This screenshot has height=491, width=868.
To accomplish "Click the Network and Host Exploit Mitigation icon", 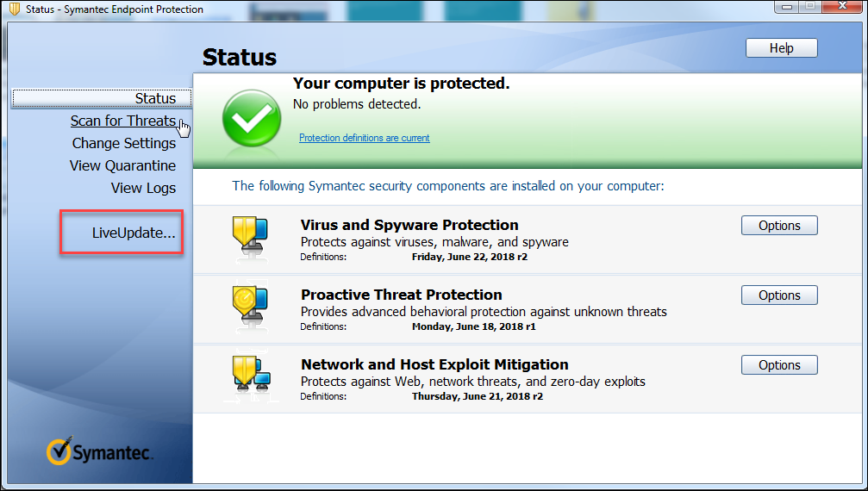I will click(249, 377).
